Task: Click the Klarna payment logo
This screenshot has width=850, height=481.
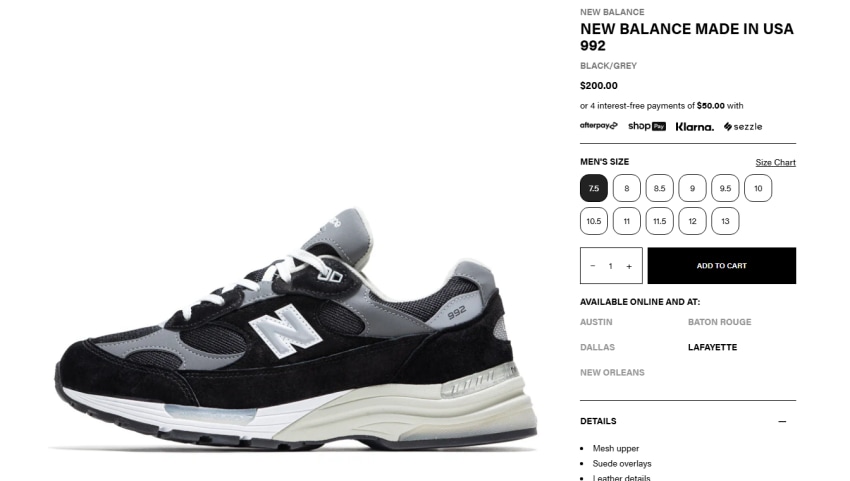Action: [694, 127]
